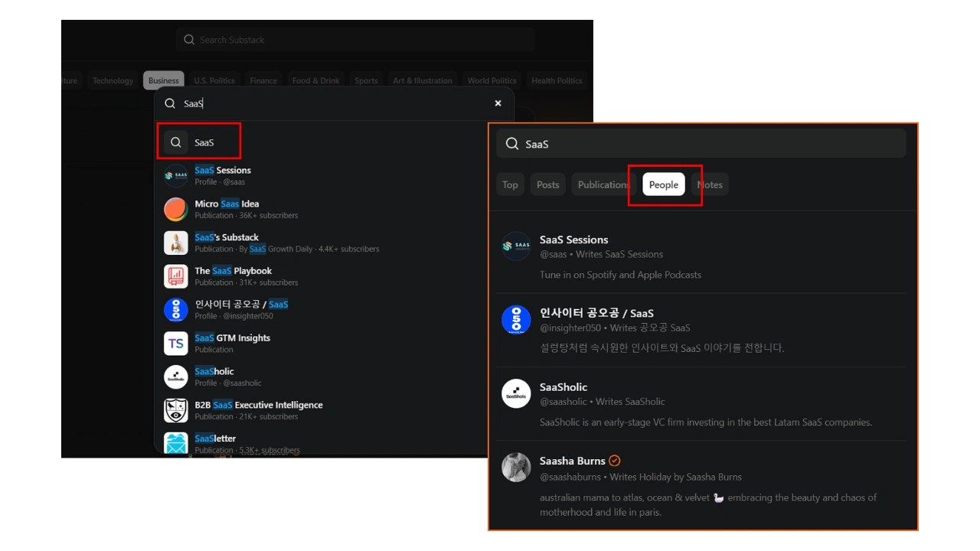980x551 pixels.
Task: Select the Technology category chip
Action: pos(113,80)
